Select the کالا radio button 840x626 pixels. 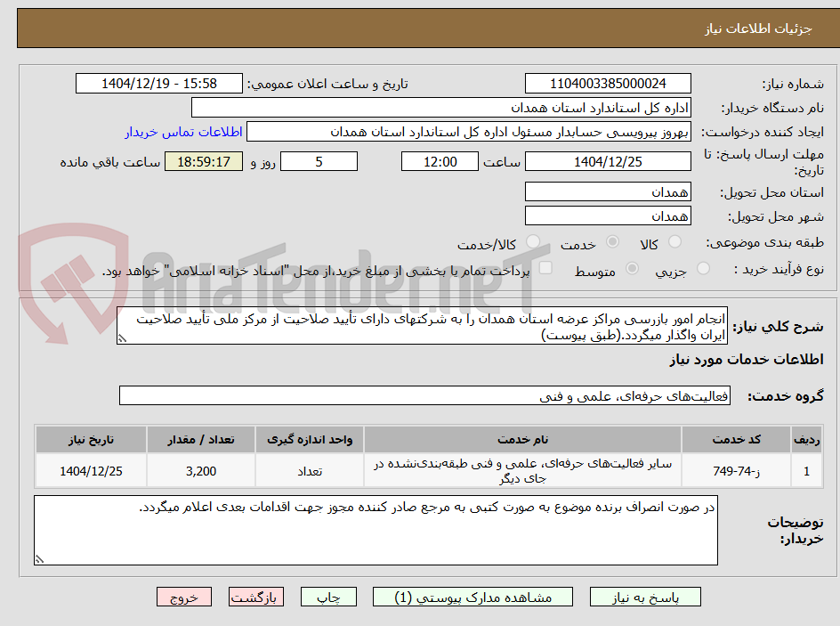click(x=675, y=242)
